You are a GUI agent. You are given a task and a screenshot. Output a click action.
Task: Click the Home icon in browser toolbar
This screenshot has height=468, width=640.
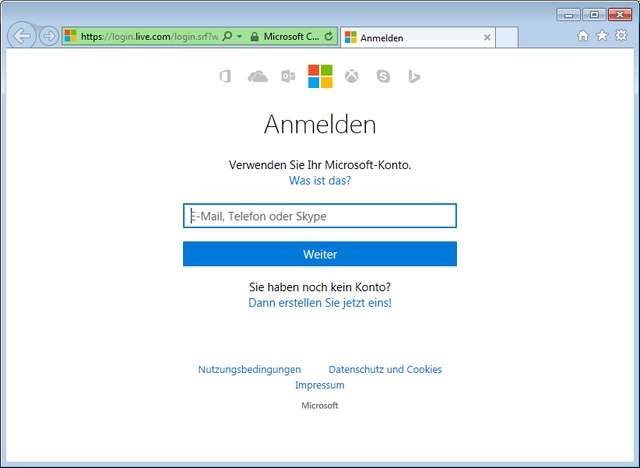pos(583,36)
